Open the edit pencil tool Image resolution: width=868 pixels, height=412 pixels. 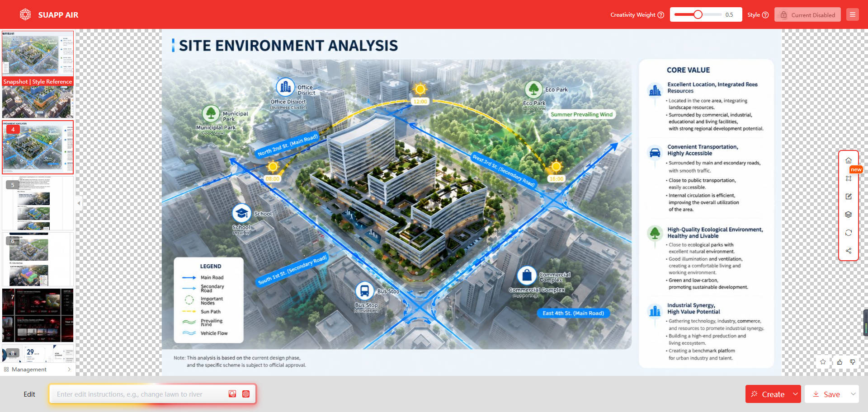click(849, 197)
